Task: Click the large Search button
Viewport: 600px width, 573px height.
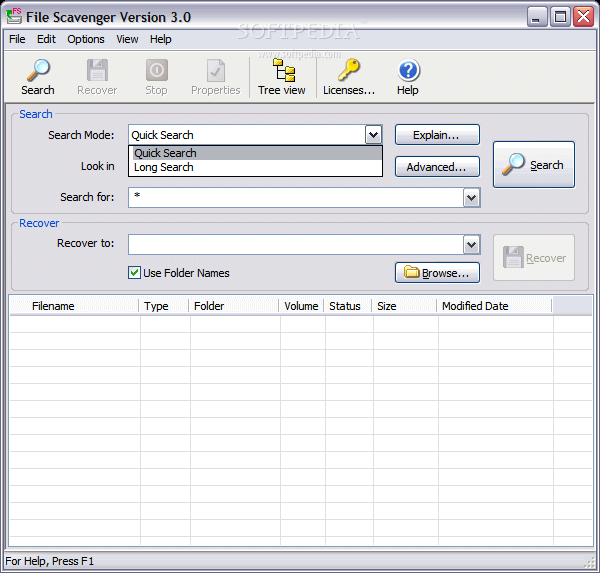Action: 534,165
